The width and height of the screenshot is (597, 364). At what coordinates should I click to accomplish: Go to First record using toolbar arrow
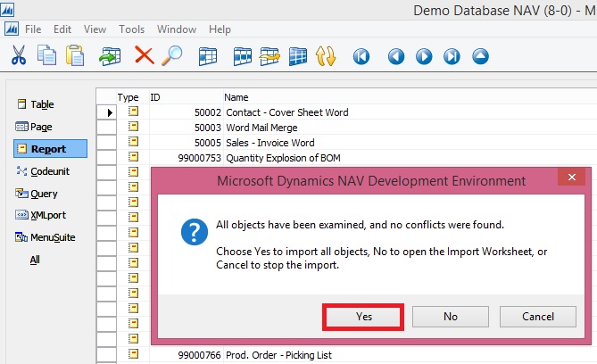point(361,56)
